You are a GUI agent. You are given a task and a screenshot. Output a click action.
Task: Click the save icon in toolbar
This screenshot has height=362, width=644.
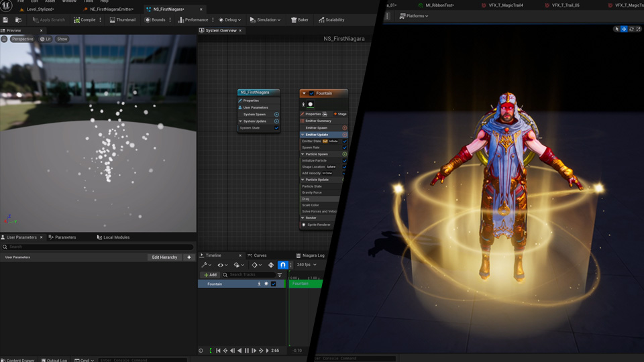pyautogui.click(x=6, y=20)
